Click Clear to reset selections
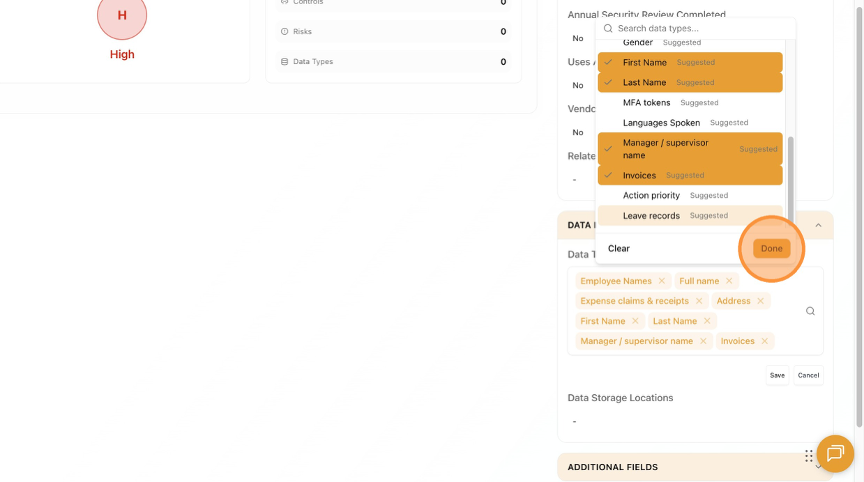The height and width of the screenshot is (482, 864). pos(619,248)
